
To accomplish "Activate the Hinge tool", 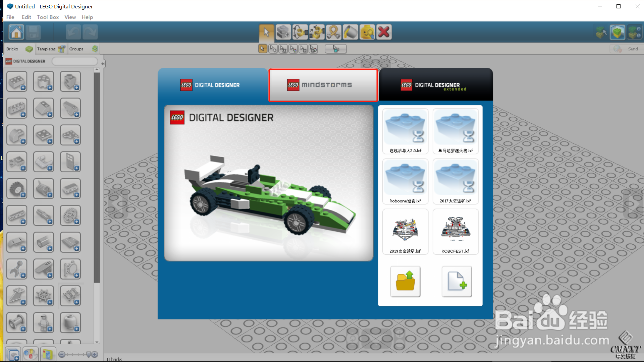I will pos(300,33).
